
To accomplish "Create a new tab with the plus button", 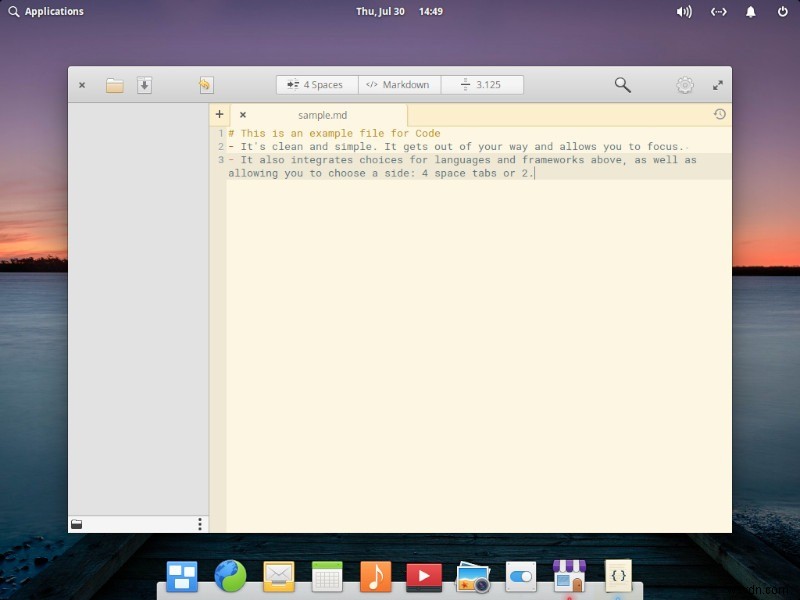I will (219, 114).
